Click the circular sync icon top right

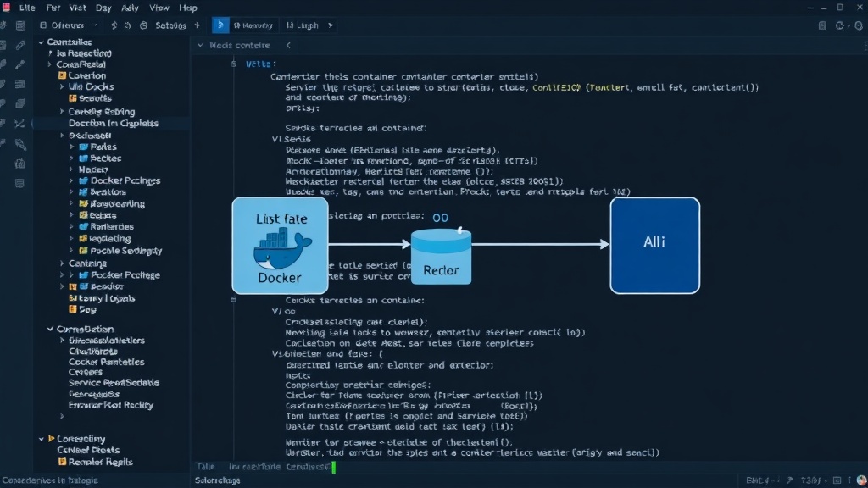tap(840, 25)
